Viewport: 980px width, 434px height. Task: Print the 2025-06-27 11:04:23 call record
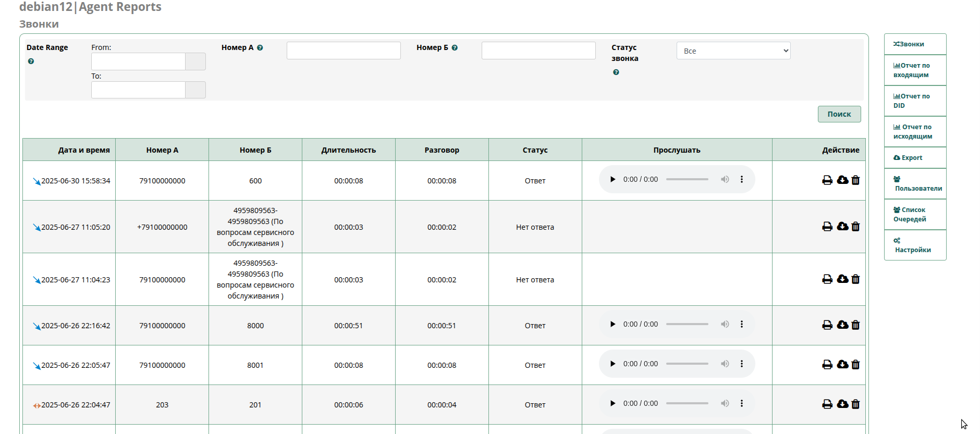pos(827,279)
